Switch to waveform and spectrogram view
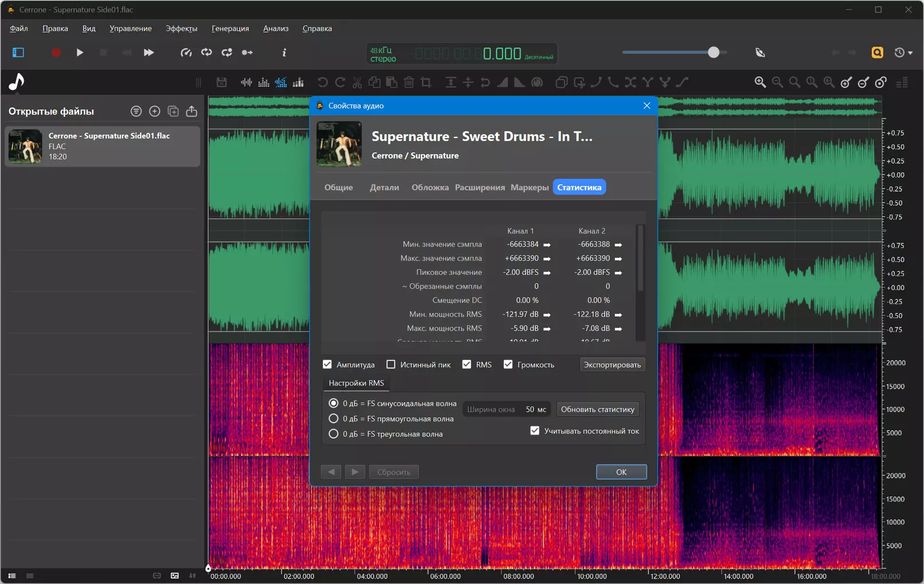924x584 pixels. (x=281, y=82)
